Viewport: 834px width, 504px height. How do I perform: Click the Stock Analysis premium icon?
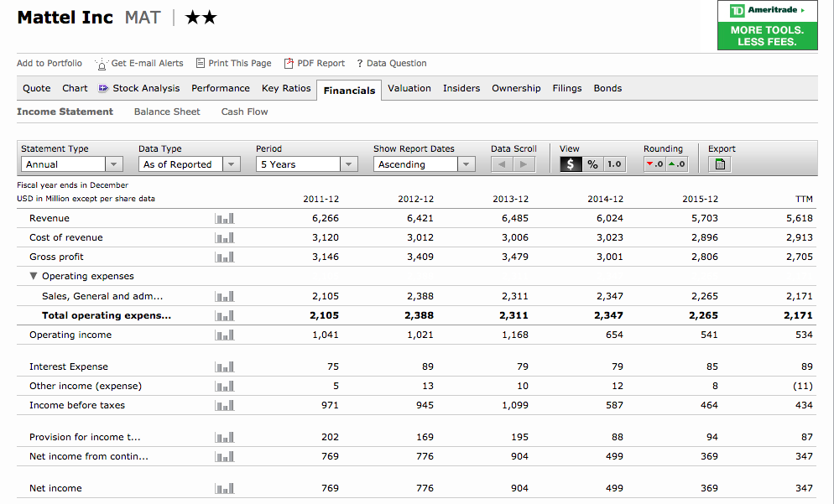[x=103, y=88]
